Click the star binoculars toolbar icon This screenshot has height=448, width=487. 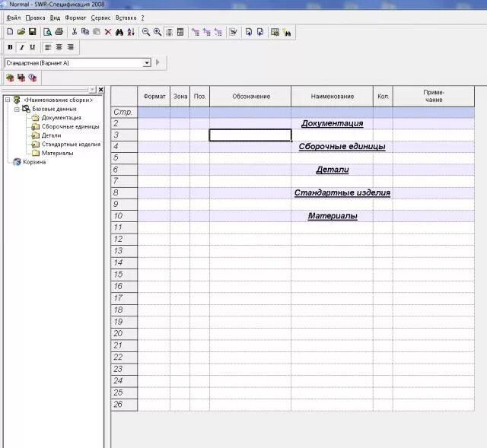287,32
